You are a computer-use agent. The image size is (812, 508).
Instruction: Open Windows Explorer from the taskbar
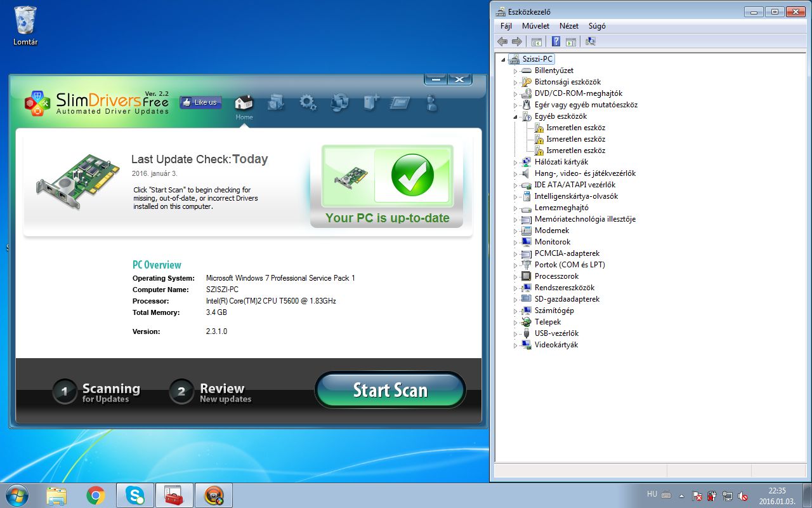(57, 495)
